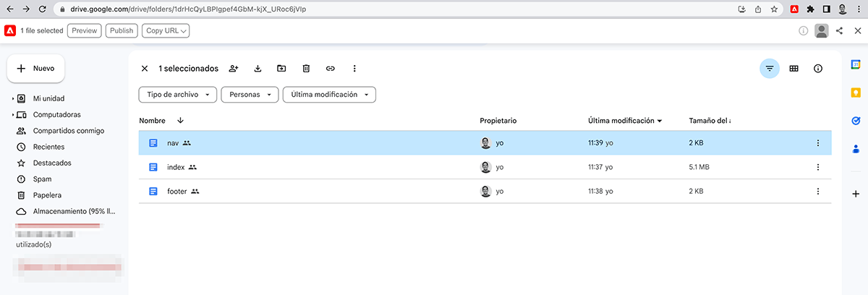868x295 pixels.
Task: Open Papelera section
Action: pyautogui.click(x=47, y=195)
